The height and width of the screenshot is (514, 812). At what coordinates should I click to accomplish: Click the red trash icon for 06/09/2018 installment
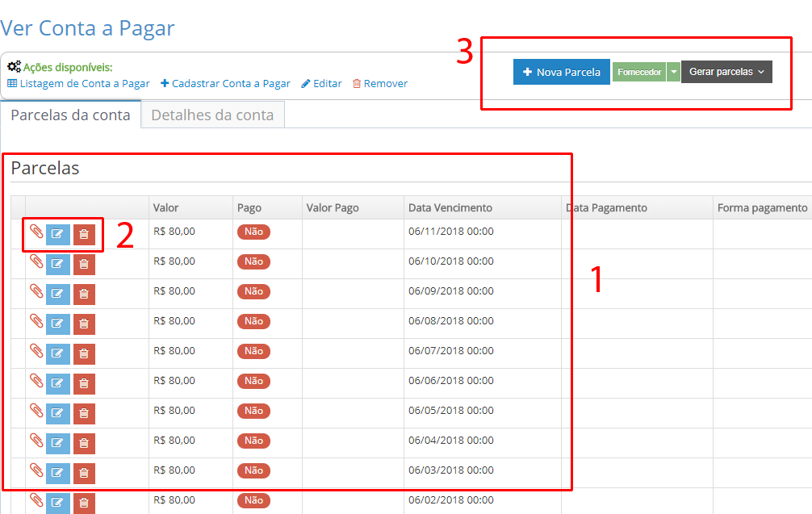coord(84,295)
